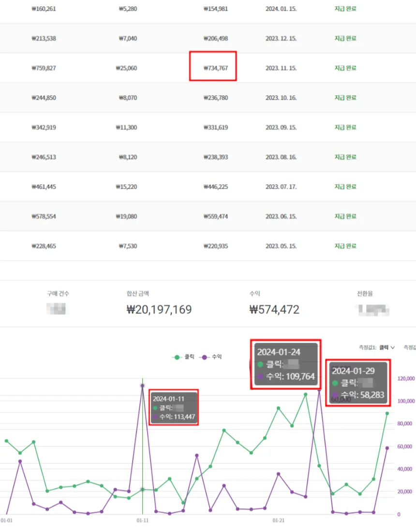416x532 pixels.
Task: Toggle the green 클릭 series in the chart legend
Action: click(184, 357)
